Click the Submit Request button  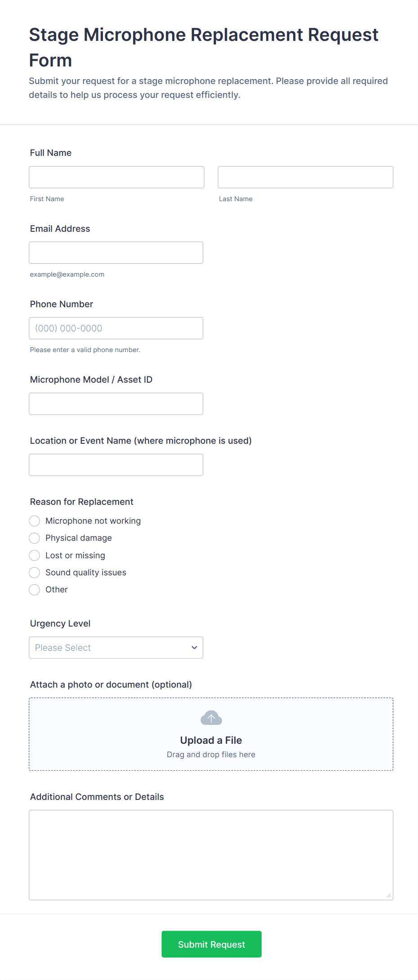[211, 944]
